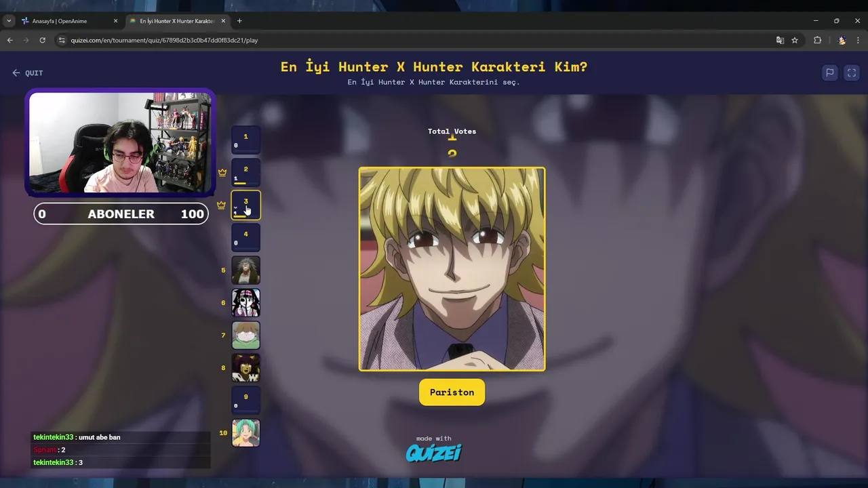Viewport: 868px width, 488px height.
Task: Reload the current page
Action: tap(42, 40)
